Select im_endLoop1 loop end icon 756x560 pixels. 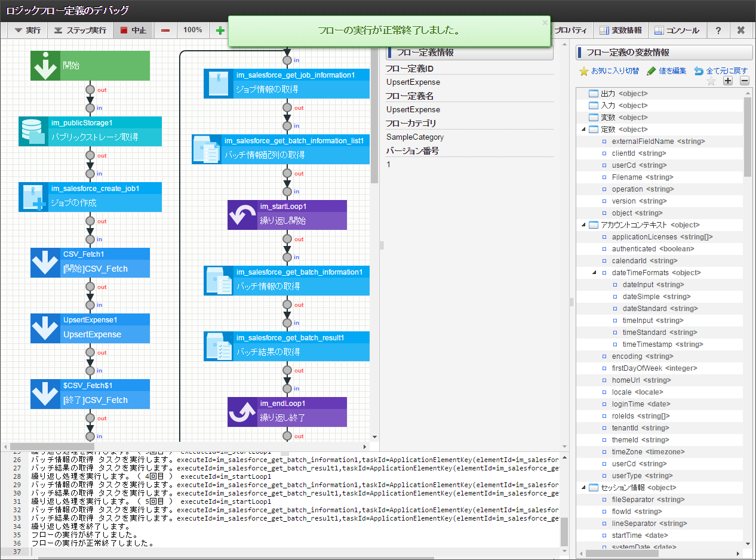tap(242, 412)
